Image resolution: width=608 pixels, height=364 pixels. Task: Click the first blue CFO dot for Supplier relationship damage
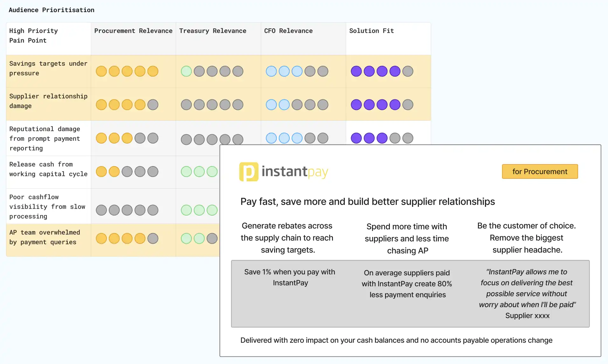271,104
